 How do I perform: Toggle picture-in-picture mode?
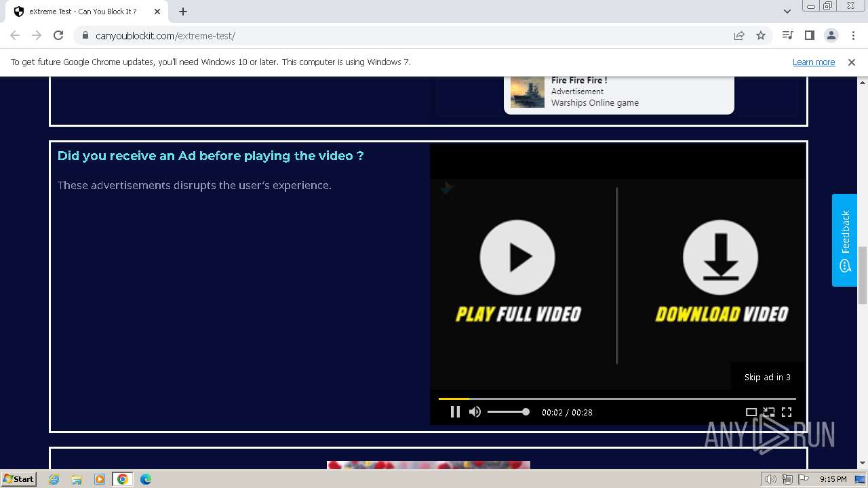(769, 411)
